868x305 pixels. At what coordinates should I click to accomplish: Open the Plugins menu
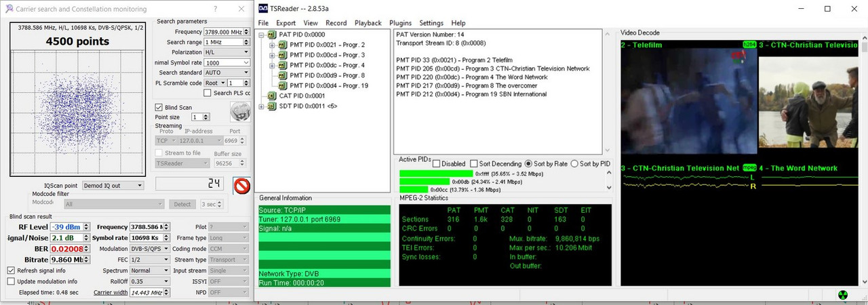[x=401, y=23]
